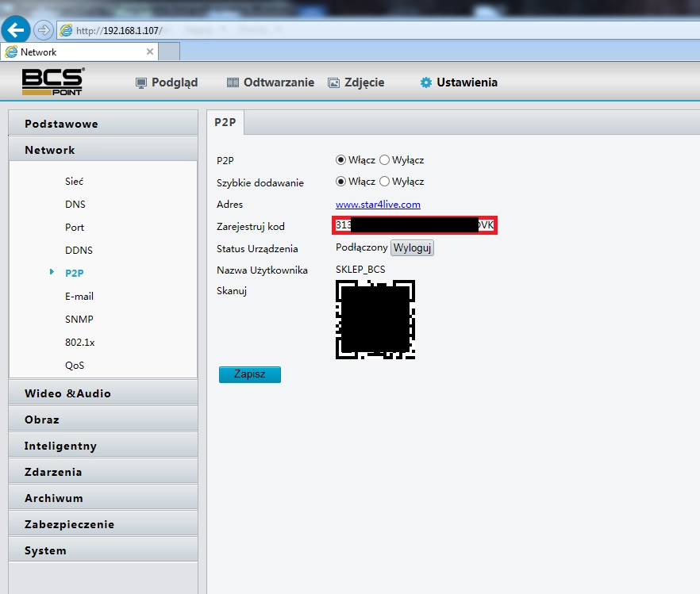This screenshot has height=594, width=700.
Task: Click the Podgląd monitor icon
Action: pyautogui.click(x=141, y=83)
